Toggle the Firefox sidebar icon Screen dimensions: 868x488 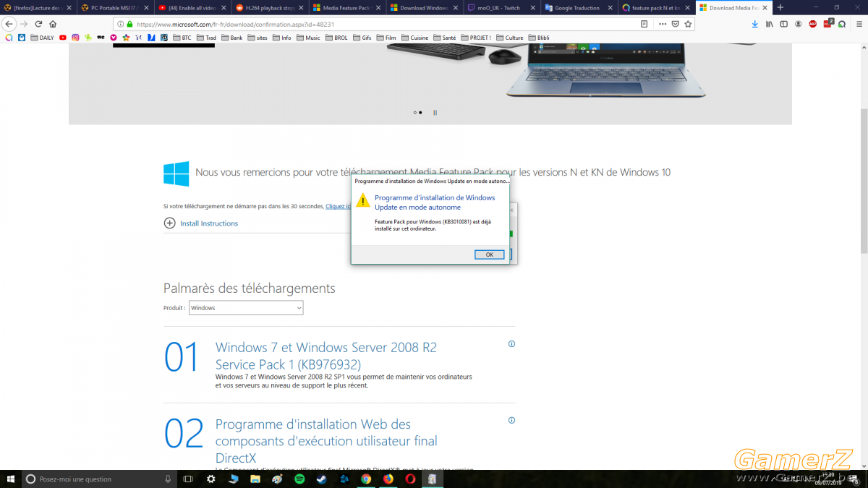click(x=783, y=24)
